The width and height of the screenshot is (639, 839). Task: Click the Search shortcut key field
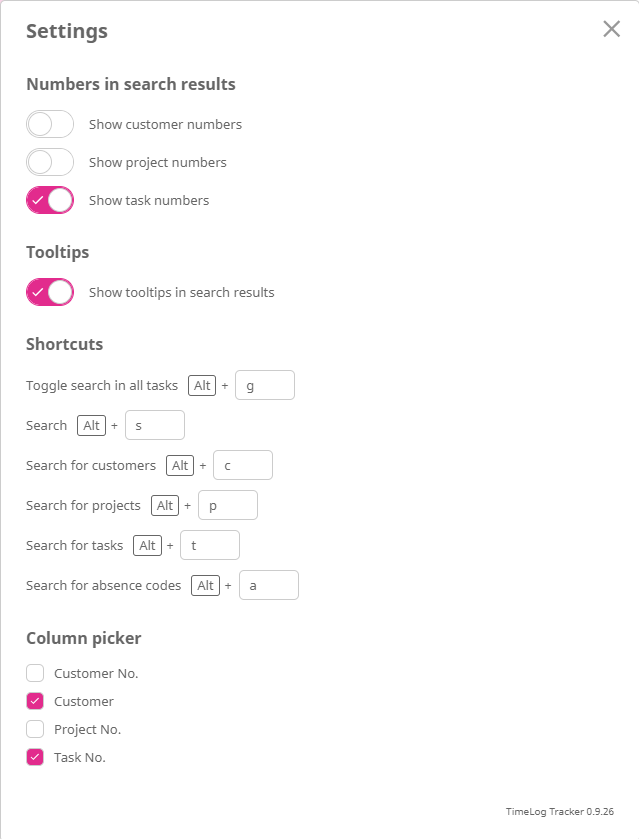[155, 425]
